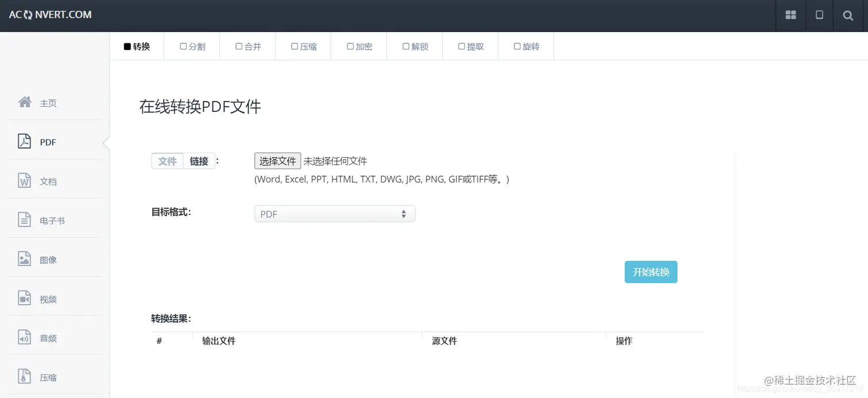
Task: Switch to the 旋转 tab
Action: [x=526, y=46]
